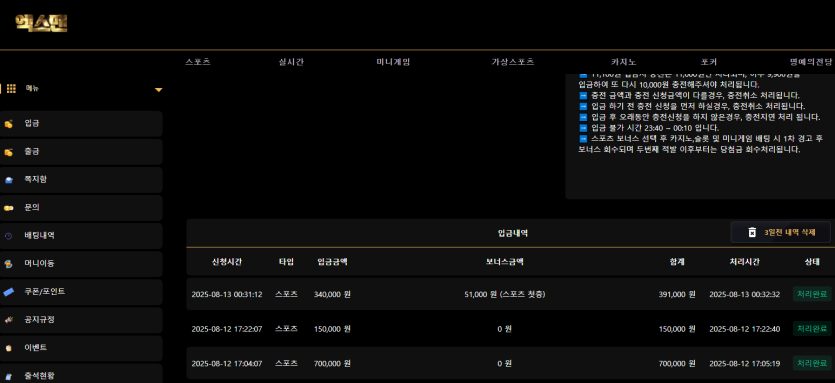Click the menu grid icon
This screenshot has height=383, width=835.
pos(11,89)
